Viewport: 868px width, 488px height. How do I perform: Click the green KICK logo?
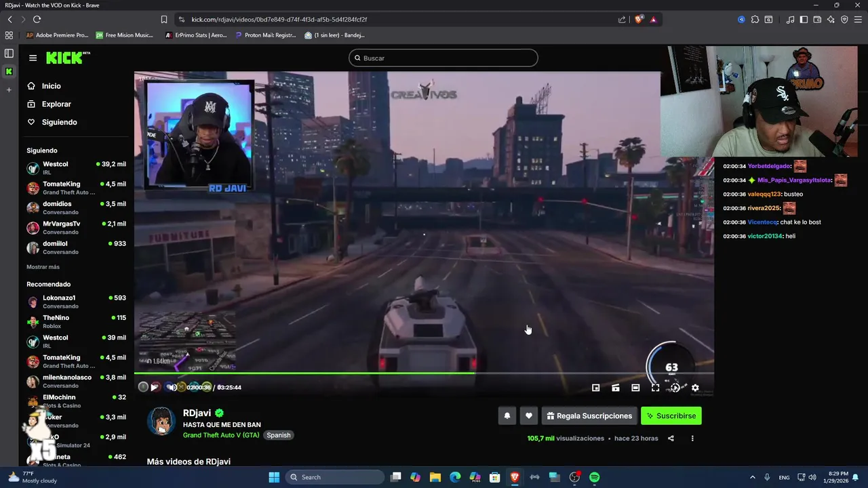[x=68, y=58]
